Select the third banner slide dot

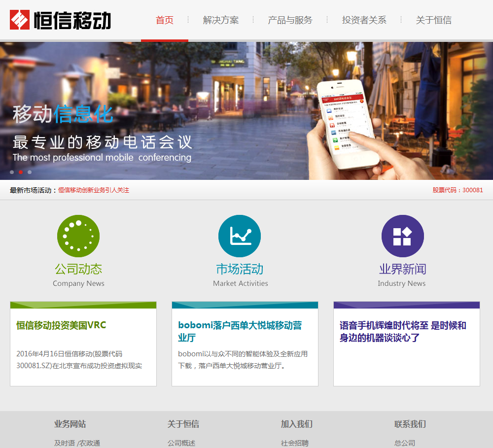tap(30, 172)
